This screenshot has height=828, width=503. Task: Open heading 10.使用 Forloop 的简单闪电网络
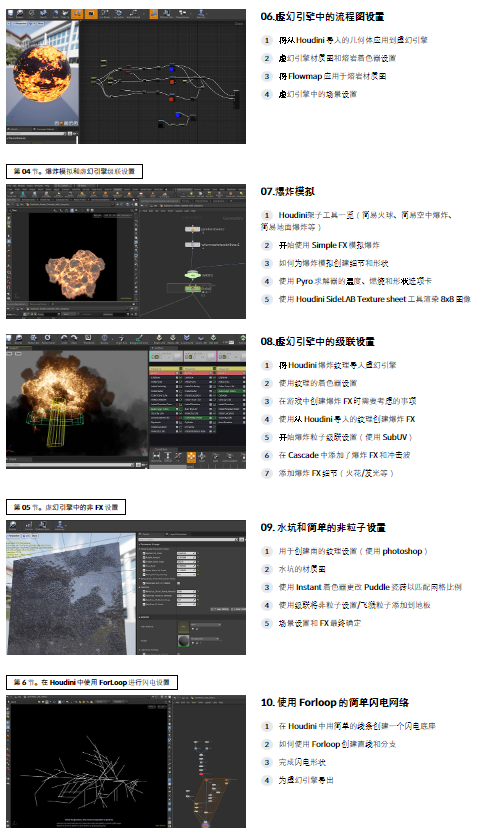pos(335,703)
